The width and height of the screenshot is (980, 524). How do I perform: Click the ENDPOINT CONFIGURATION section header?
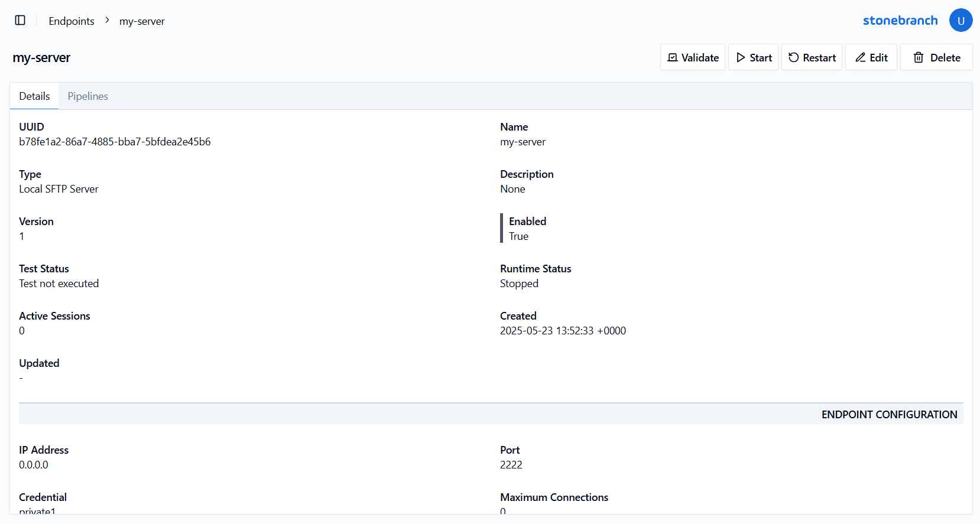point(889,415)
